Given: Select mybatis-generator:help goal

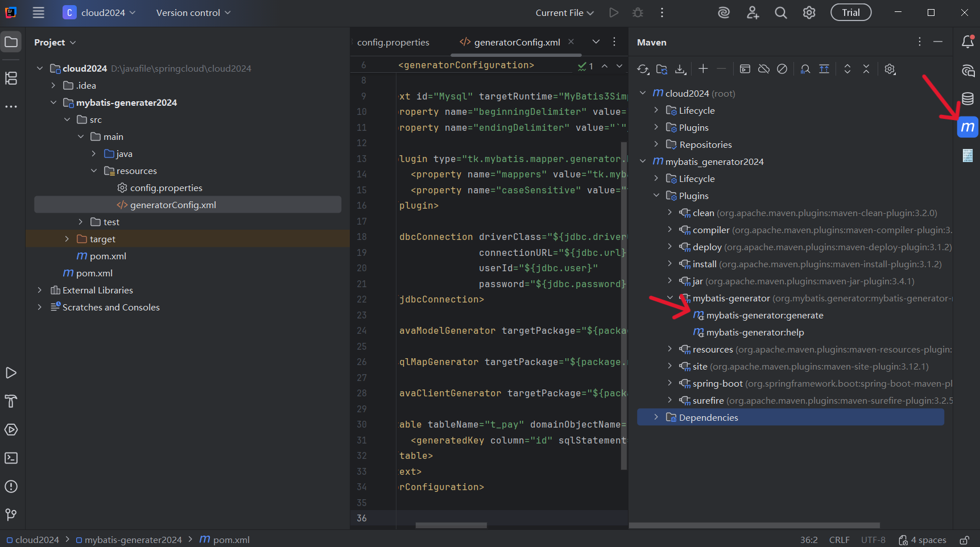Looking at the screenshot, I should click(755, 332).
